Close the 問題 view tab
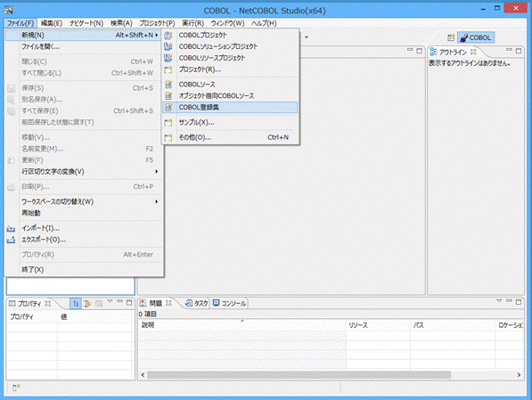 168,303
